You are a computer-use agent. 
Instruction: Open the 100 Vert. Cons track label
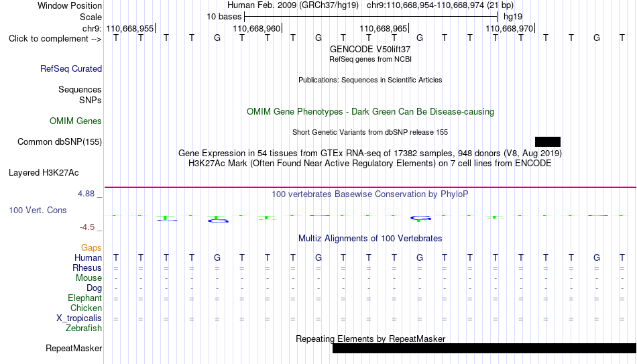click(x=38, y=210)
